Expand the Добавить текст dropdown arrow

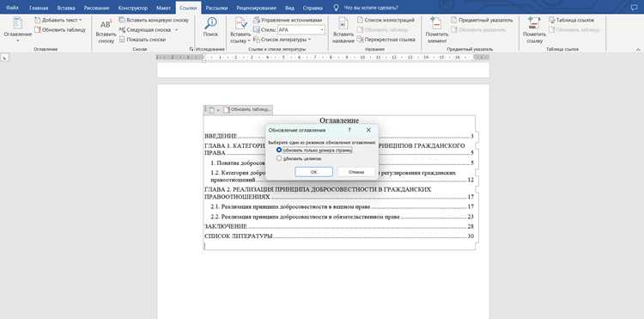tap(80, 20)
